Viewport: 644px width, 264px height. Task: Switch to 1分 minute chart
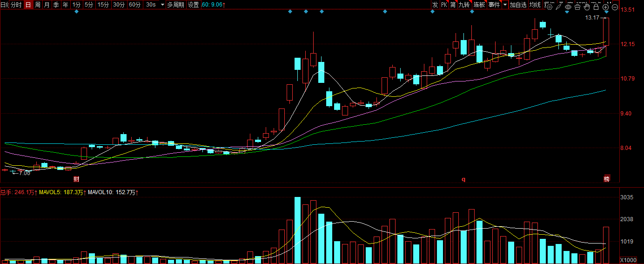click(x=76, y=5)
